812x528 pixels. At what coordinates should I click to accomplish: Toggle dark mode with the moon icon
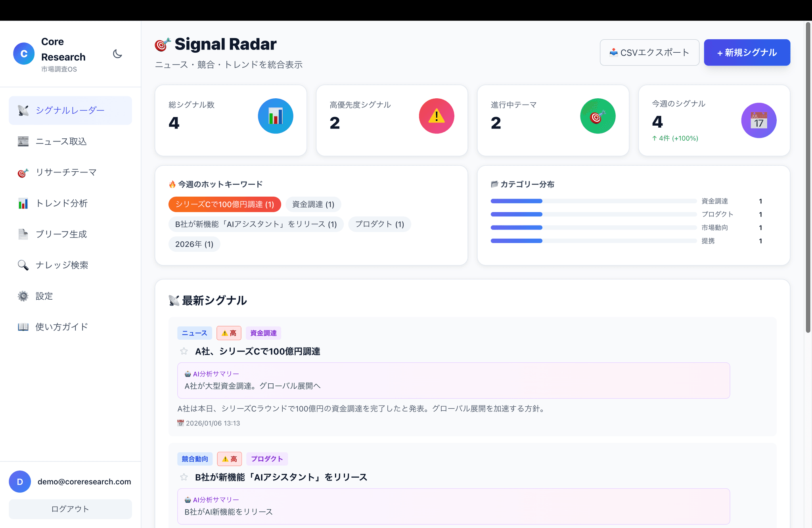click(117, 54)
